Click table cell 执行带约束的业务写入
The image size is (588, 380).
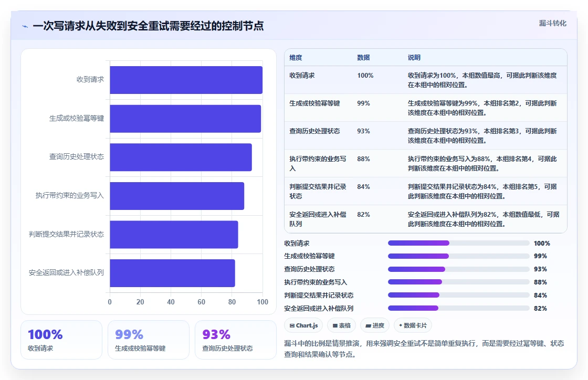click(x=318, y=163)
